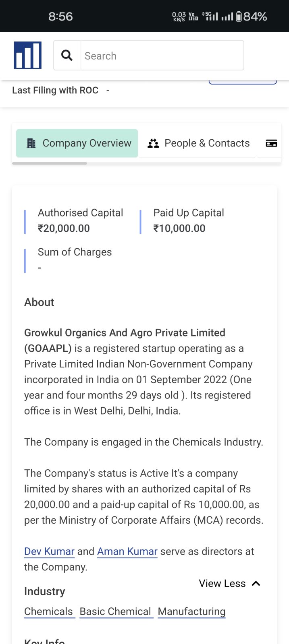The width and height of the screenshot is (289, 644).
Task: Click the Search input field
Action: click(x=162, y=56)
